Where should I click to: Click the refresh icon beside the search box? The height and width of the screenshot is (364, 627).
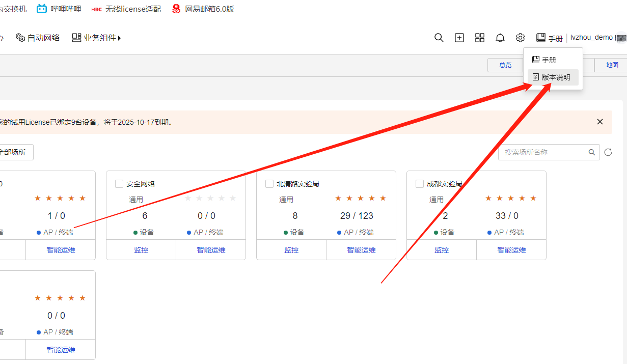(608, 152)
